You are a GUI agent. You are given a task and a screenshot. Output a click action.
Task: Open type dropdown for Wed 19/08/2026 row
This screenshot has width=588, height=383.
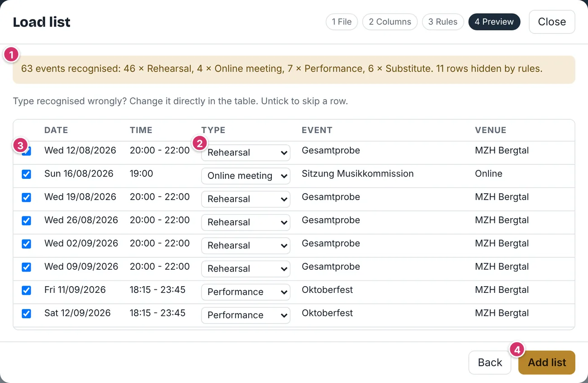[246, 199]
